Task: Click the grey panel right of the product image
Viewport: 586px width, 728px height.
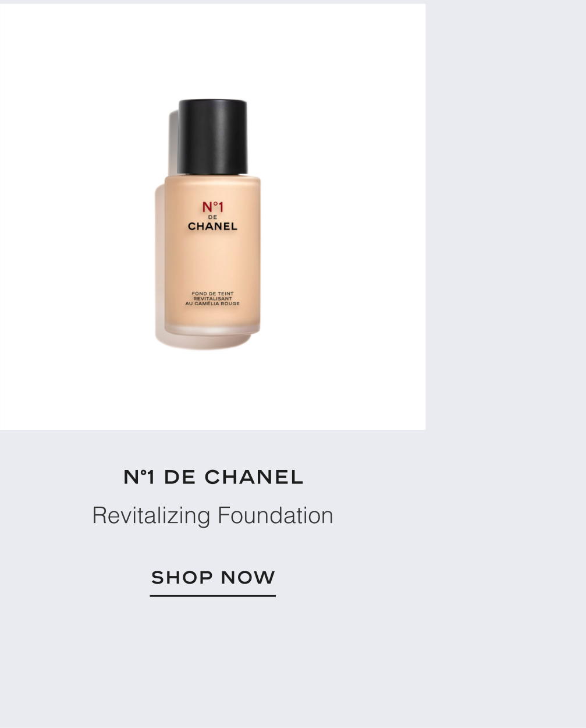Action: [505, 233]
